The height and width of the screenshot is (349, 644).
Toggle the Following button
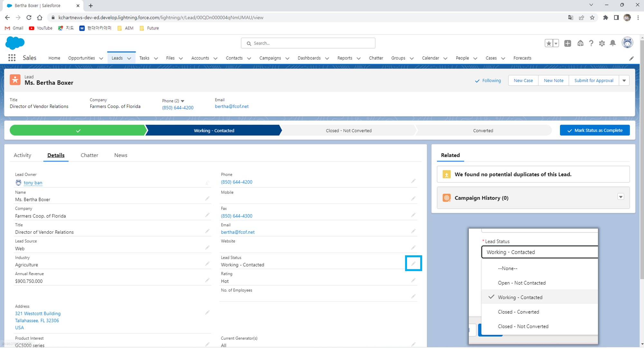[x=488, y=80]
